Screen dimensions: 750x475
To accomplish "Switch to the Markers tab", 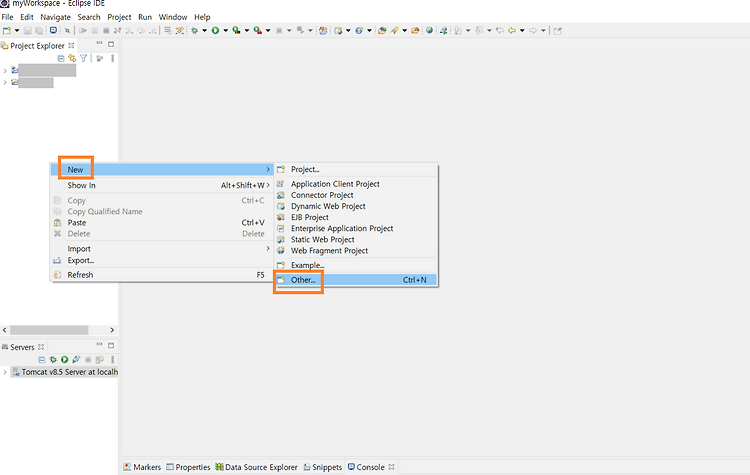I will tap(142, 467).
